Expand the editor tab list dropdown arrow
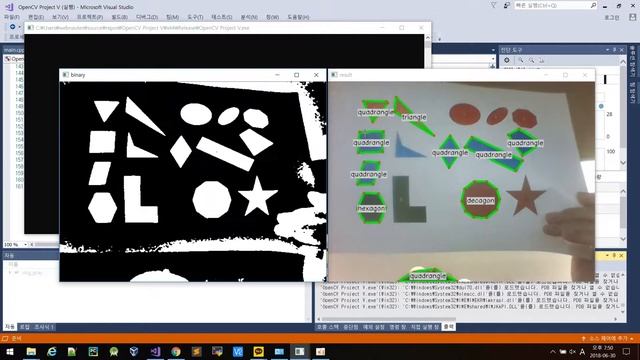Image resolution: width=640 pixels, height=360 pixels. pos(493,50)
